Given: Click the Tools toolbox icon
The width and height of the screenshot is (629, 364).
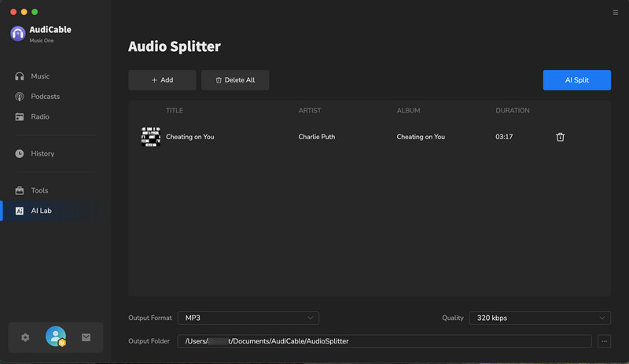Looking at the screenshot, I should (x=19, y=190).
